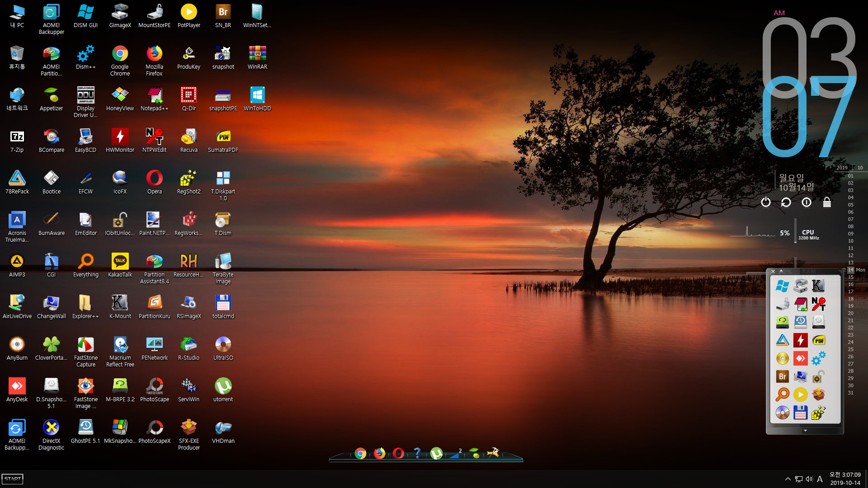
Task: Click the power shutdown widget button
Action: tap(765, 202)
